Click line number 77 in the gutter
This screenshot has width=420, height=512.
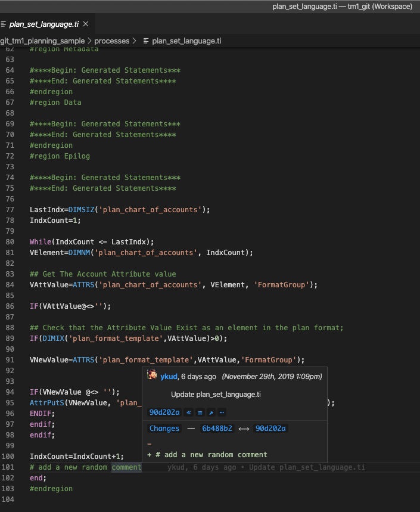10,210
